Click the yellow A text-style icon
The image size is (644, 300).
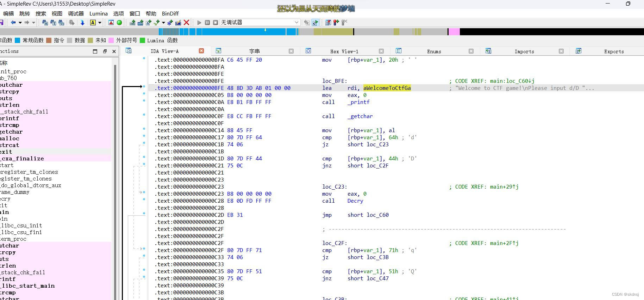point(93,23)
